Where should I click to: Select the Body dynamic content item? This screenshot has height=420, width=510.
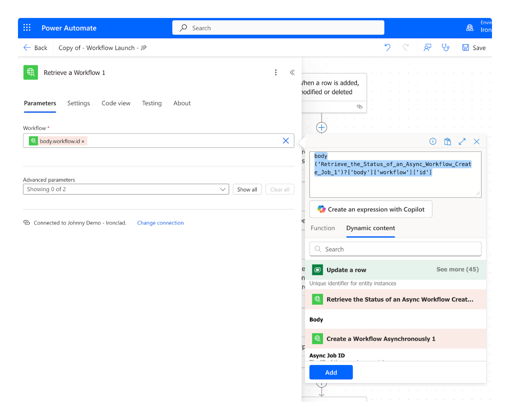(316, 320)
